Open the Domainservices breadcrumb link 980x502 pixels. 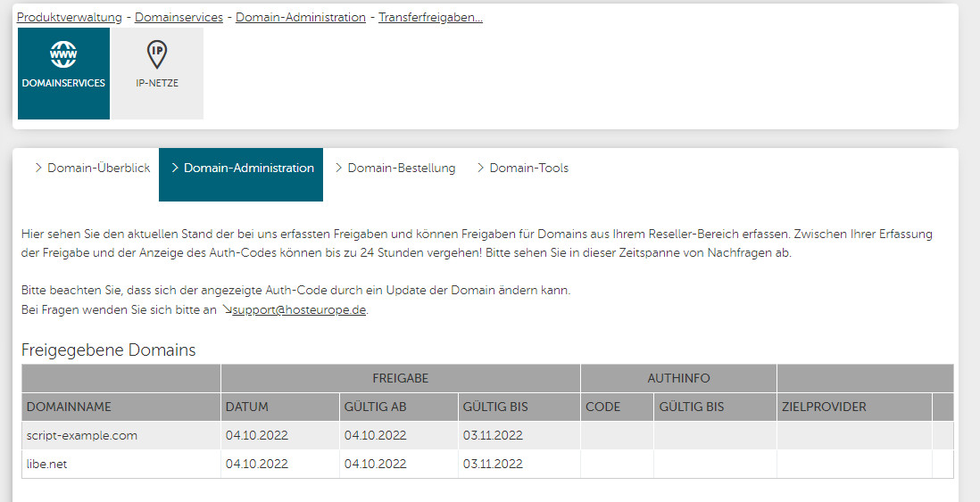pos(179,17)
